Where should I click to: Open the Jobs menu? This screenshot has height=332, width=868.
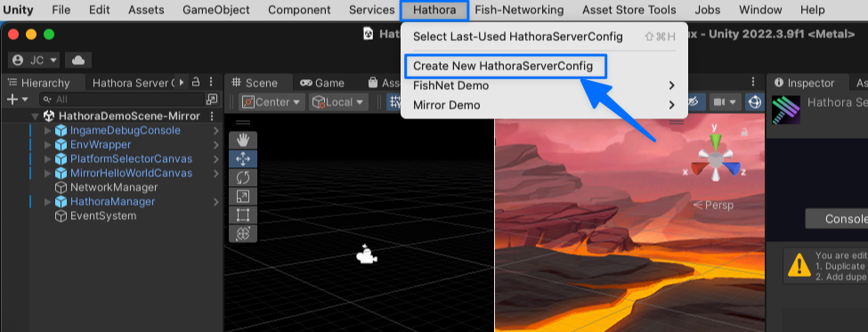click(x=708, y=10)
